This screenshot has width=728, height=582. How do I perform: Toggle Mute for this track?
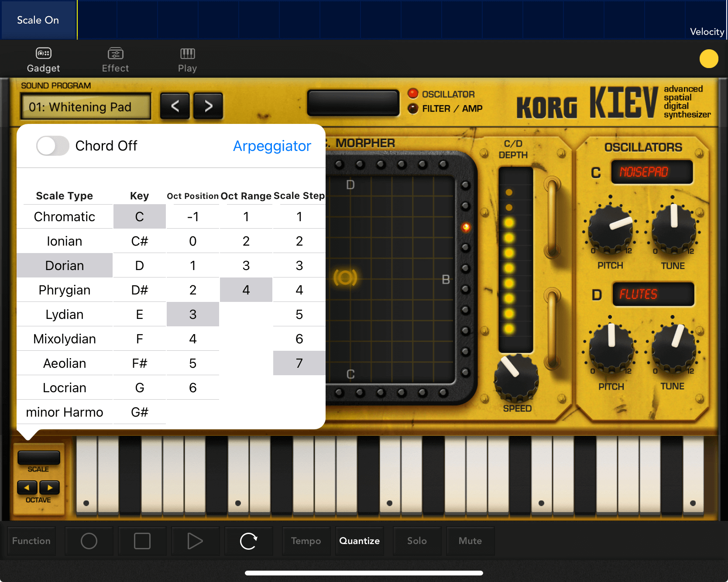(x=470, y=541)
